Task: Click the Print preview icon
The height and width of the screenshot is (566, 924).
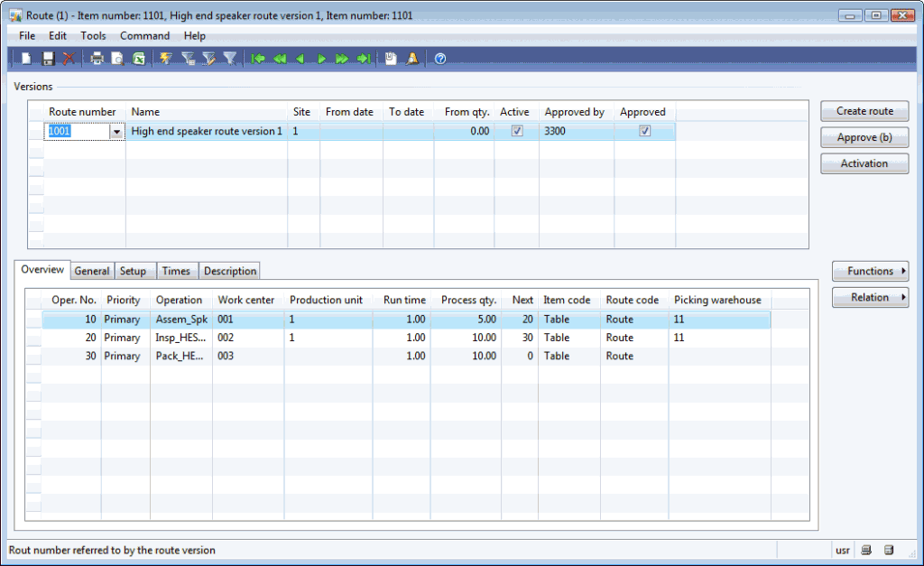Action: click(116, 58)
